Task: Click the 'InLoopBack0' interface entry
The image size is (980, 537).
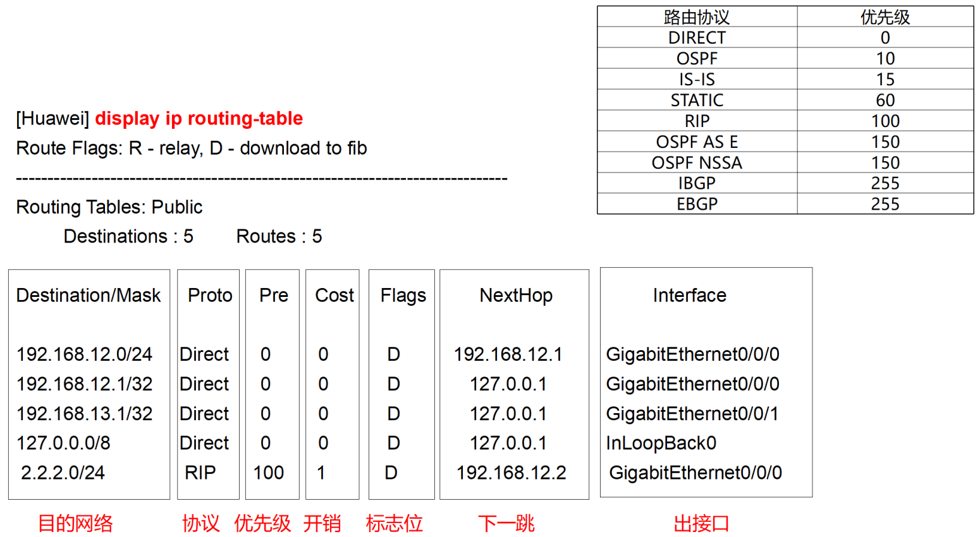Action: point(661,443)
